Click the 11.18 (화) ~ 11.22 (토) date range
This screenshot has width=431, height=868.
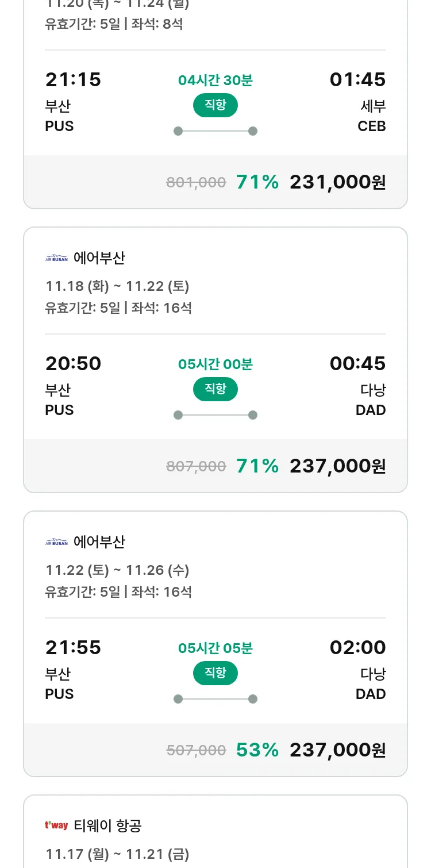click(x=117, y=286)
